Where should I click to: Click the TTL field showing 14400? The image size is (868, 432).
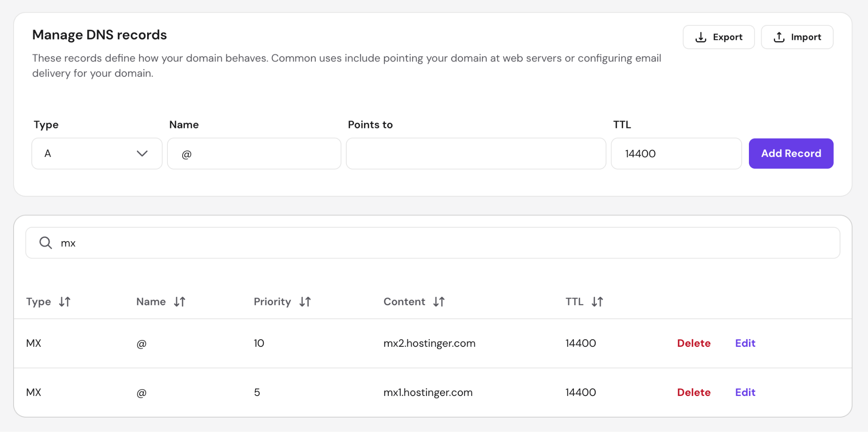point(676,153)
